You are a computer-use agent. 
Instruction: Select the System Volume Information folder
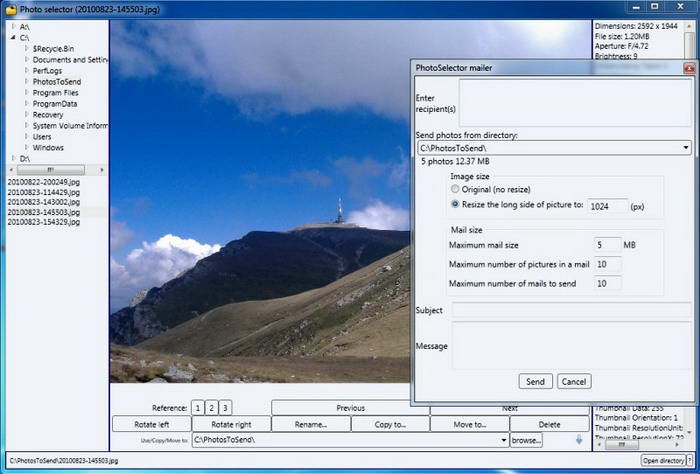(70, 126)
